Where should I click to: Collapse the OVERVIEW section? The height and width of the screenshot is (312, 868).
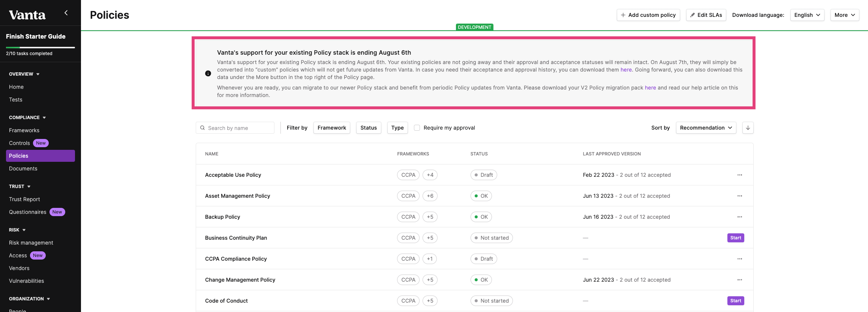24,74
